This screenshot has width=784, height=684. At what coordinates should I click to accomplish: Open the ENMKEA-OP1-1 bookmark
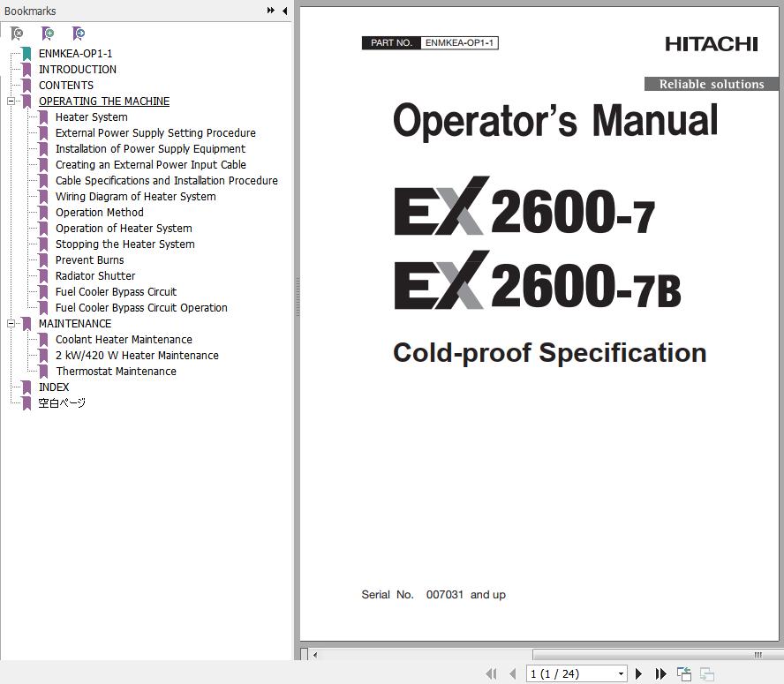(x=76, y=54)
